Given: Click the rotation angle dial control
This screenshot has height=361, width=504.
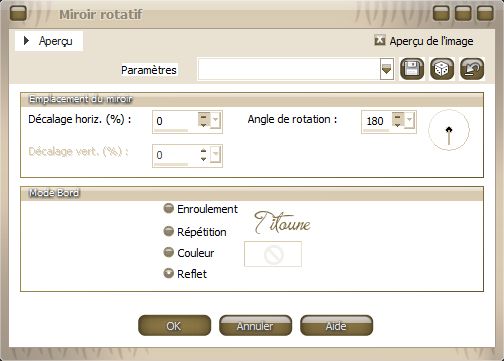Looking at the screenshot, I should (x=449, y=130).
